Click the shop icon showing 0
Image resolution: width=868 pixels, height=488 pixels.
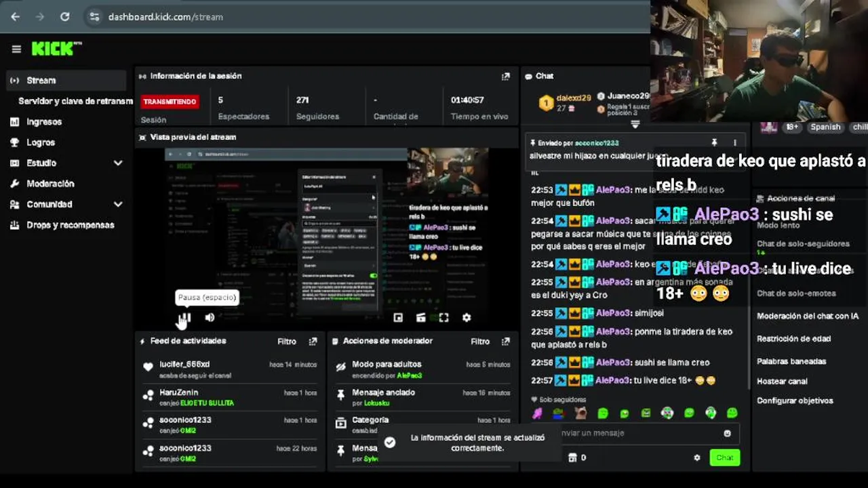point(572,457)
